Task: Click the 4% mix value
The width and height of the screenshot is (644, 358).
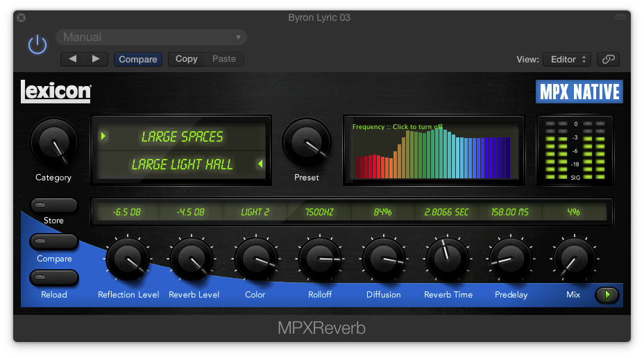Action: point(574,212)
